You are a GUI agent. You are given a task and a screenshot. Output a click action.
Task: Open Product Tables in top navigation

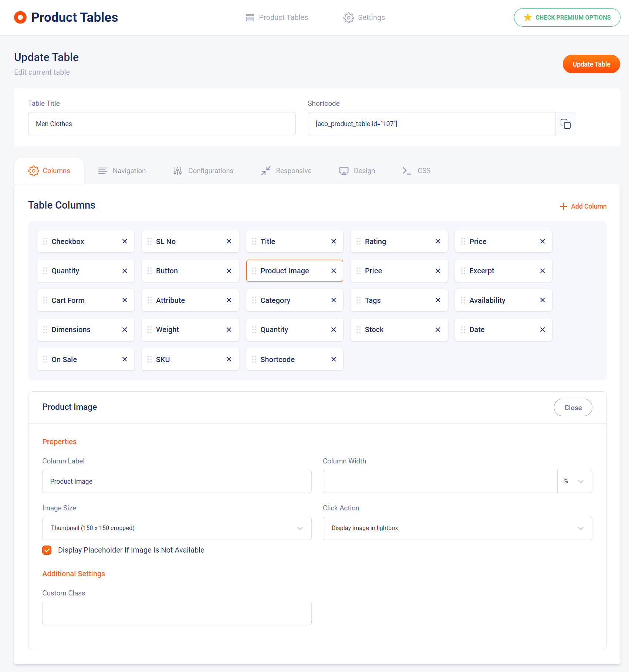(x=277, y=17)
